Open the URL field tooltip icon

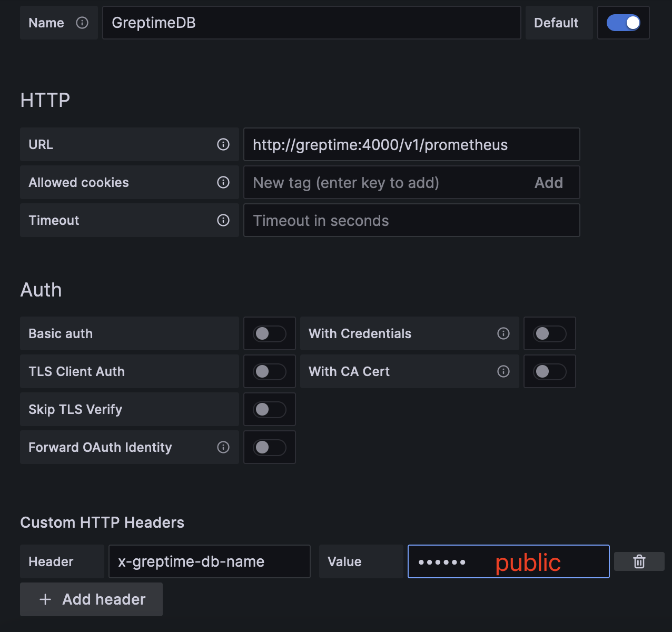coord(223,144)
